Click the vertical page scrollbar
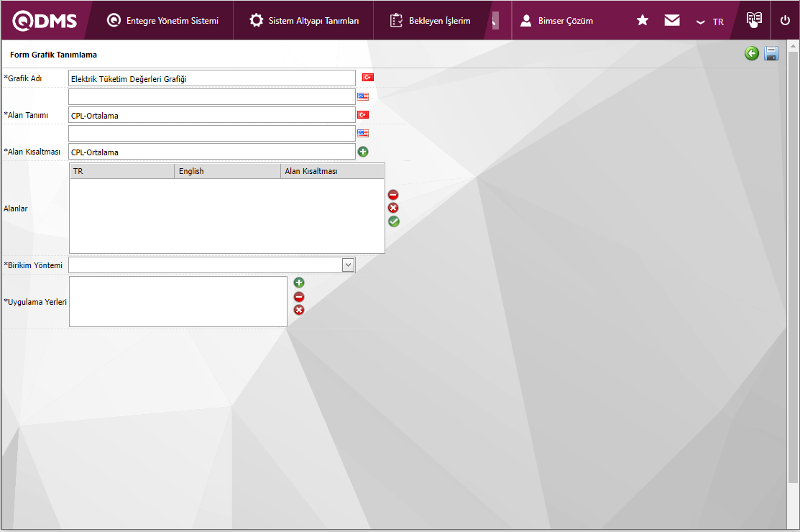 [792, 267]
